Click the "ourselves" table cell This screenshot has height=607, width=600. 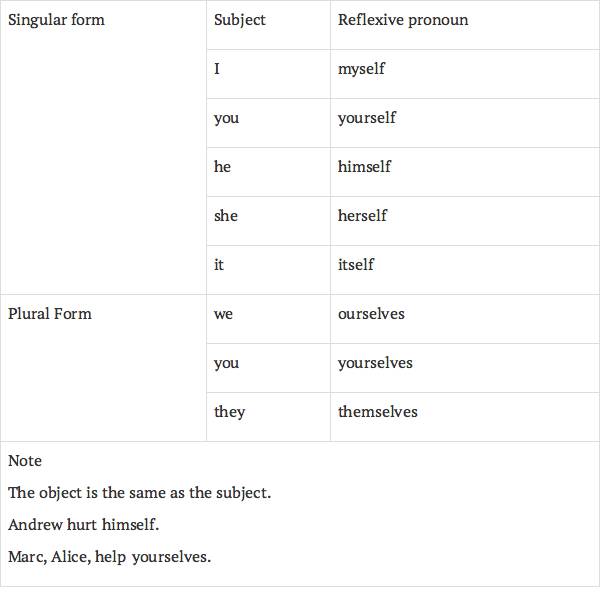(x=371, y=314)
